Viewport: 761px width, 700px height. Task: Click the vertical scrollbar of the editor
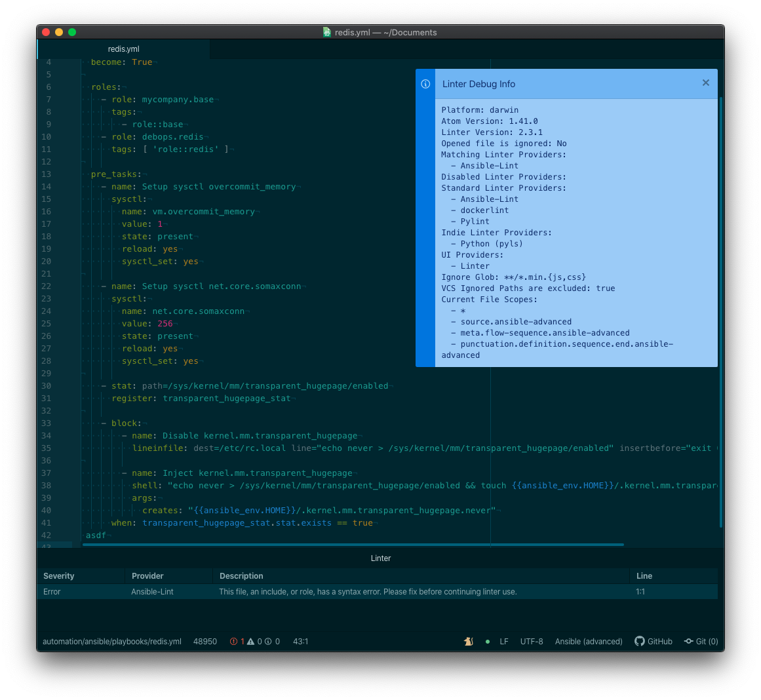721,313
